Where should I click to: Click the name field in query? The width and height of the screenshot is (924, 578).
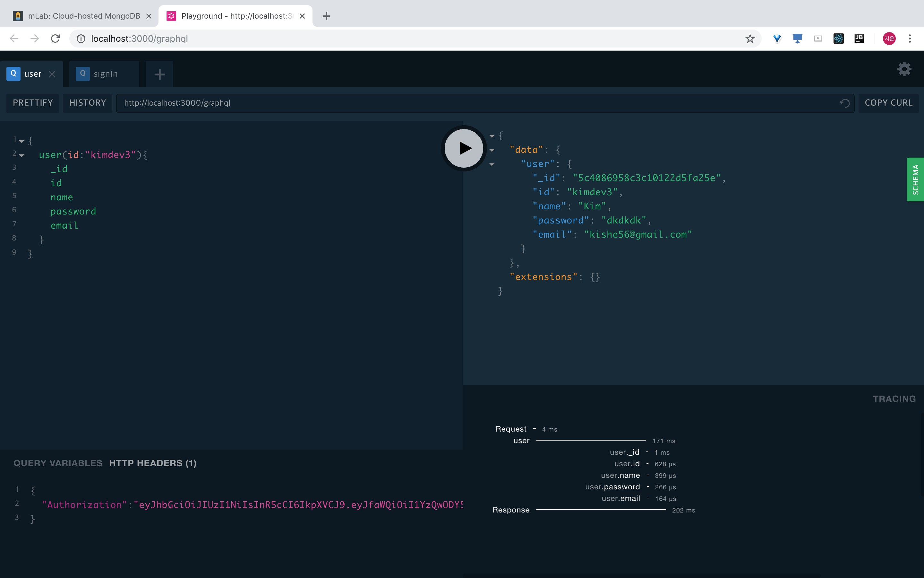click(62, 197)
